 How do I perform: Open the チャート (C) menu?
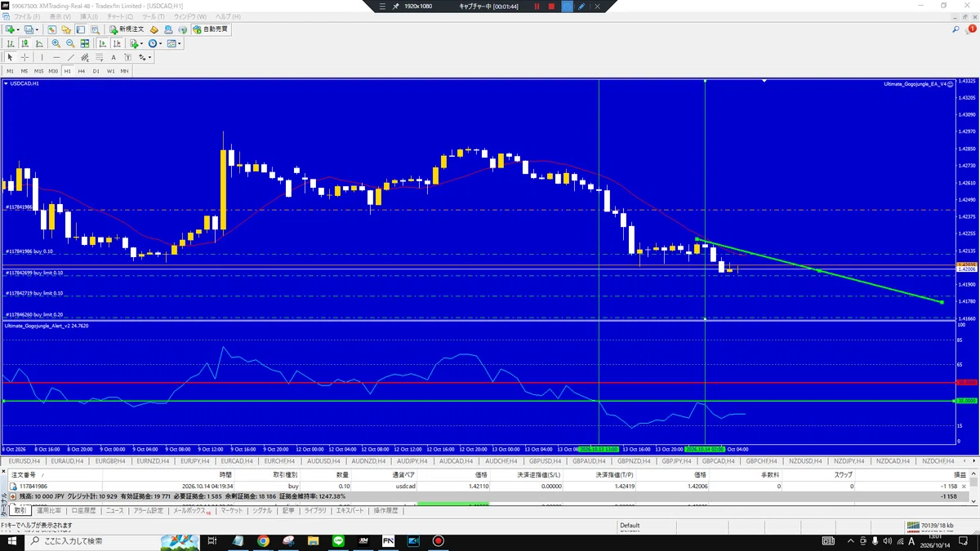click(x=119, y=16)
